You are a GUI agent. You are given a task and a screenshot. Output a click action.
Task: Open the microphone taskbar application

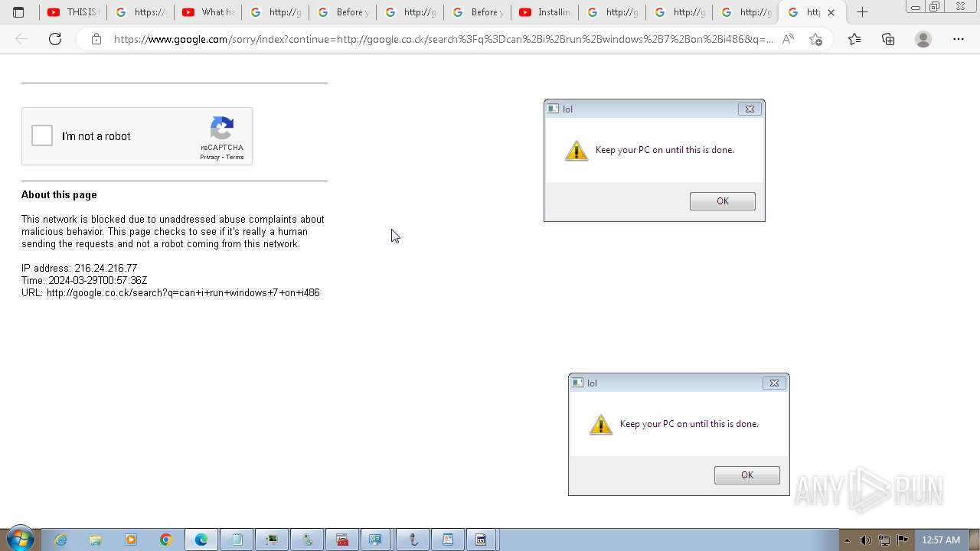pyautogui.click(x=413, y=540)
